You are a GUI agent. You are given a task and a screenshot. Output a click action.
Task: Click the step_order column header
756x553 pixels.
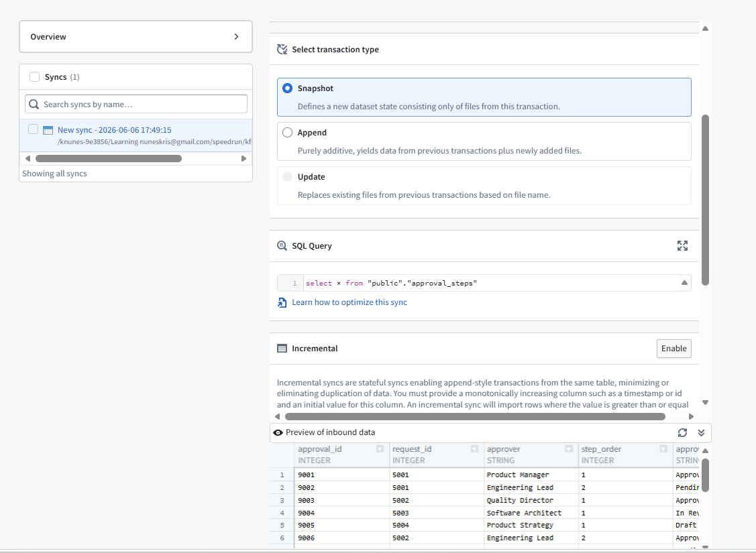(625, 454)
